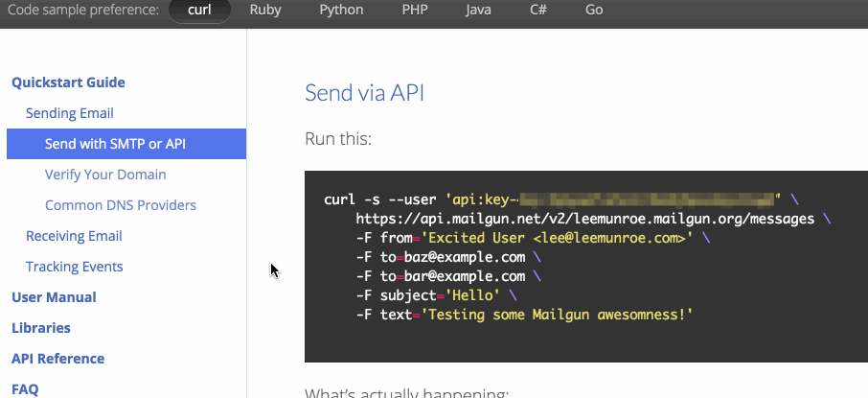The width and height of the screenshot is (868, 398).
Task: Open Tracking Events in sidebar
Action: pyautogui.click(x=74, y=267)
